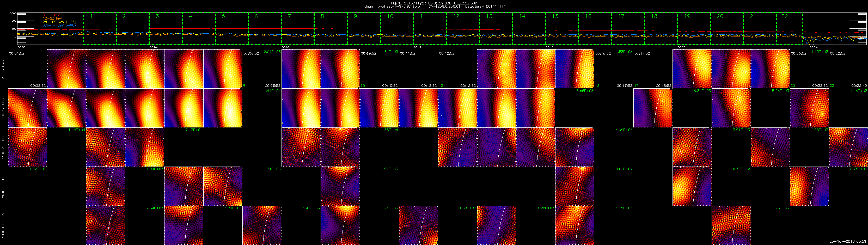Click the yellow '25-100 keV (-23)' legend entry

(59, 22)
